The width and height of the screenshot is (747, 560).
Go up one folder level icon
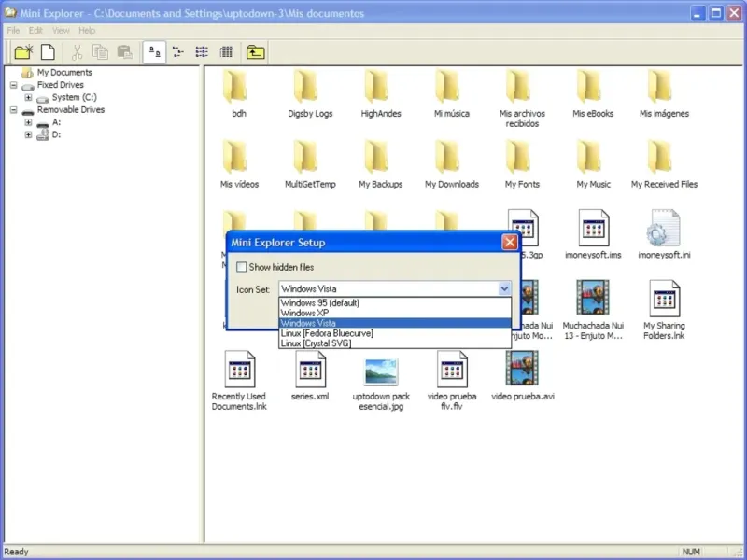tap(255, 52)
